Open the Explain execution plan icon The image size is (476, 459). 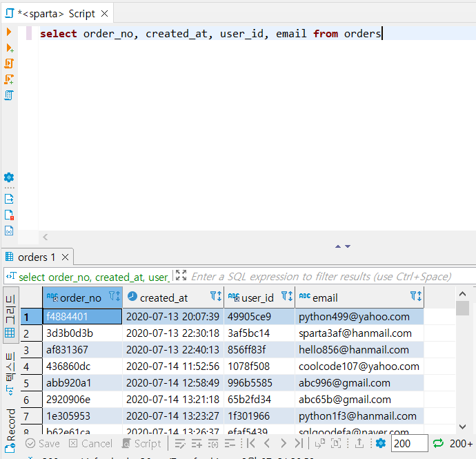tap(9, 95)
